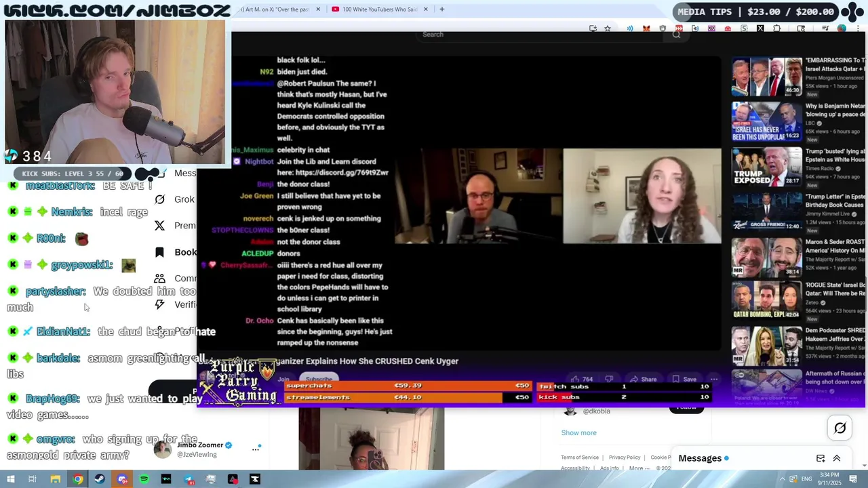Compose a new message in Messages panel
868x488 pixels.
(x=821, y=459)
